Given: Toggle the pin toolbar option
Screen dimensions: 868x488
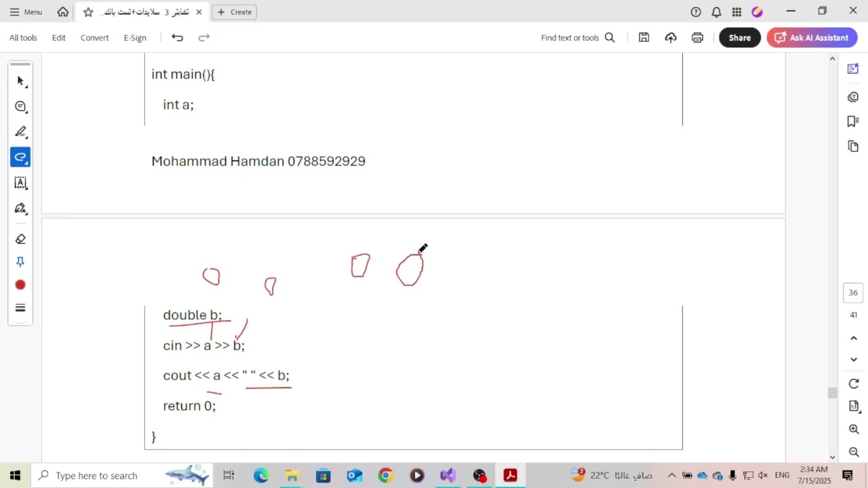Looking at the screenshot, I should (x=20, y=262).
